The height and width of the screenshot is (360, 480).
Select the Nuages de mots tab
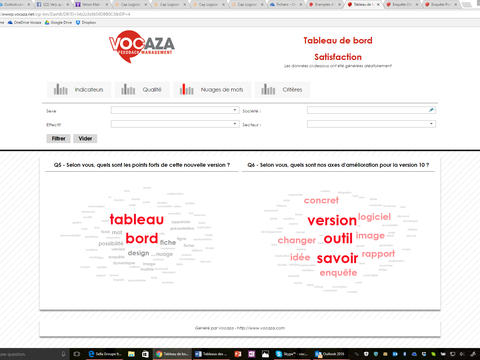[212, 90]
